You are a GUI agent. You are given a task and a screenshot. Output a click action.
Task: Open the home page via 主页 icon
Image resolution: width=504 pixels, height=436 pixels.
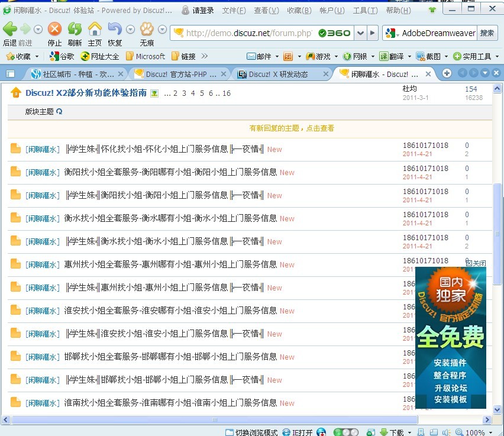click(x=95, y=29)
